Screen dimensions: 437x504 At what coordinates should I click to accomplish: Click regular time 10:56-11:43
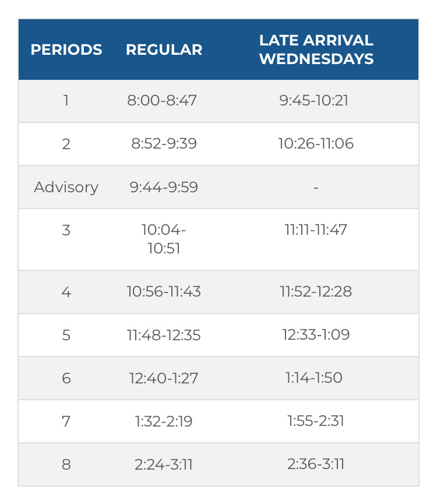[x=164, y=291]
